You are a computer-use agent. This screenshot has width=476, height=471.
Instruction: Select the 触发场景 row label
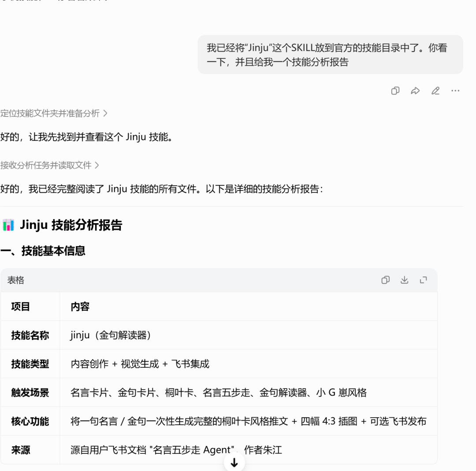pos(30,392)
